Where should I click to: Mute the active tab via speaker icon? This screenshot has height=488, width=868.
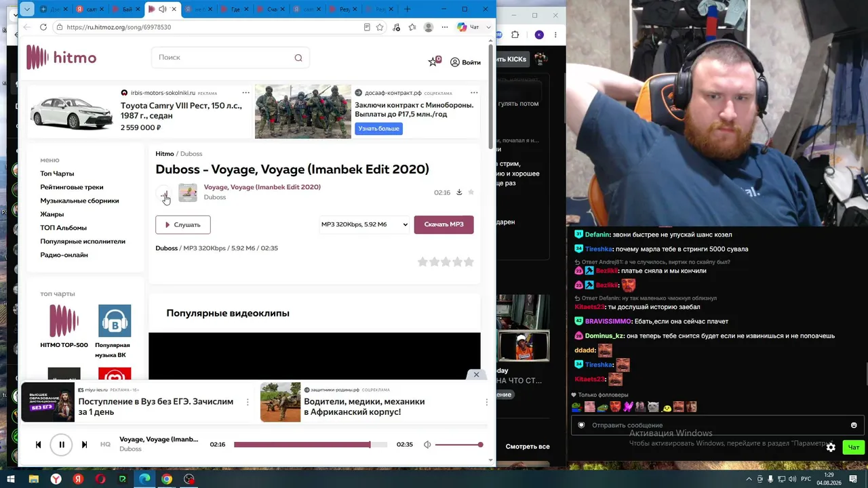[x=163, y=9]
